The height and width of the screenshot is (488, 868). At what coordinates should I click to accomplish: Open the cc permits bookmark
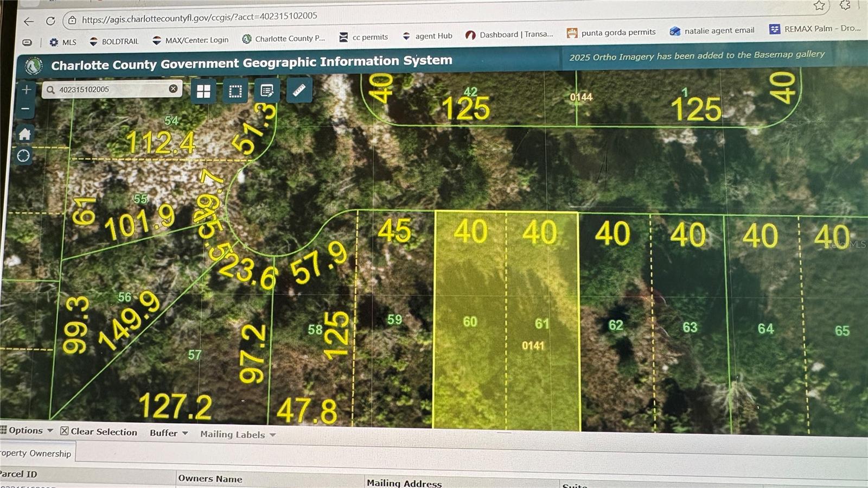(363, 37)
